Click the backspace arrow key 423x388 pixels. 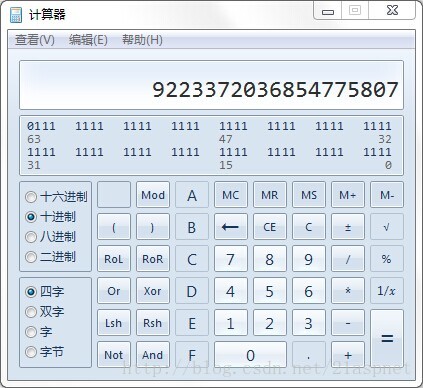[x=231, y=227]
